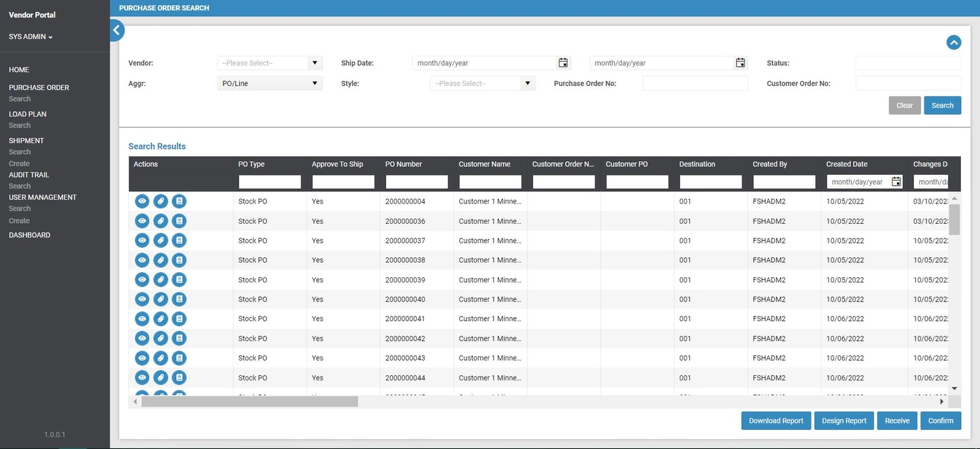Go to Audit Trail Search in sidebar

coord(20,185)
